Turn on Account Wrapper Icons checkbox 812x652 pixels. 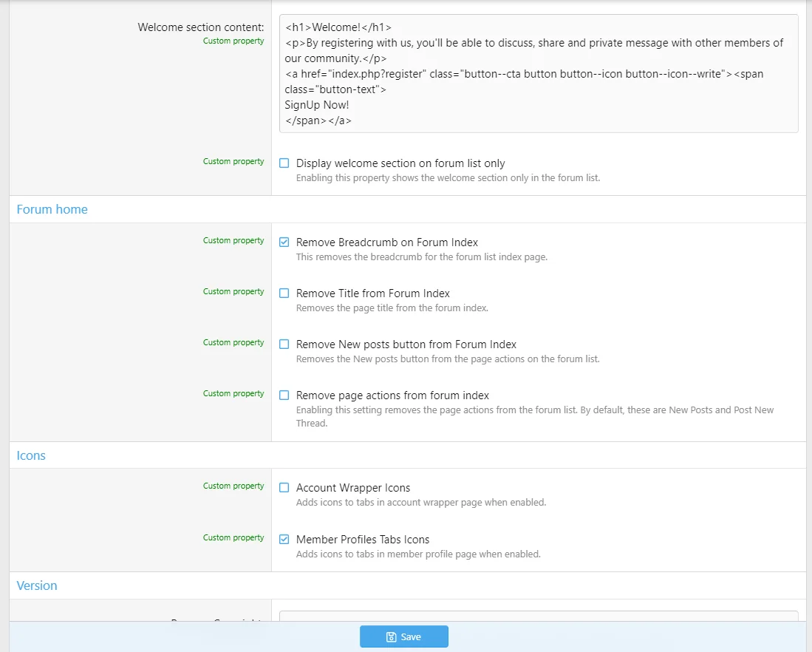click(x=284, y=488)
